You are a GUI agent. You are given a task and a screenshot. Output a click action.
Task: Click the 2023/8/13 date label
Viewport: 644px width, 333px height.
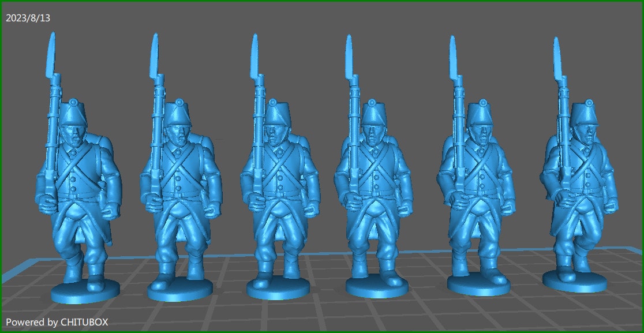[28, 17]
